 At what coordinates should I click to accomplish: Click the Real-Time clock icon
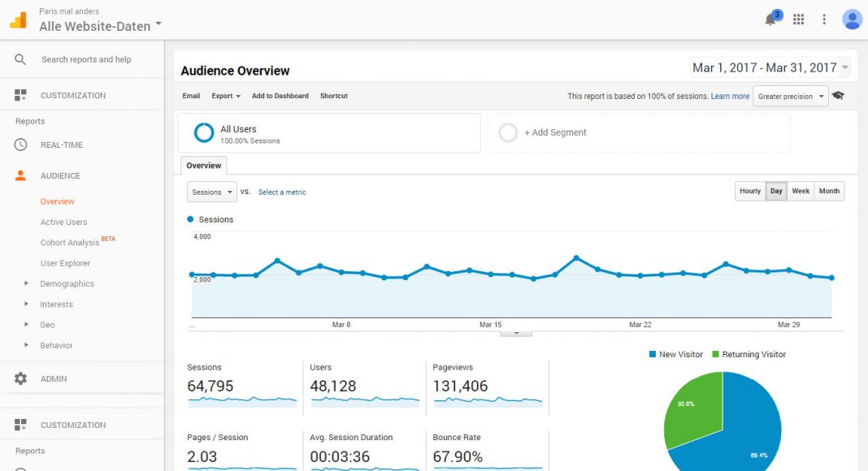20,145
